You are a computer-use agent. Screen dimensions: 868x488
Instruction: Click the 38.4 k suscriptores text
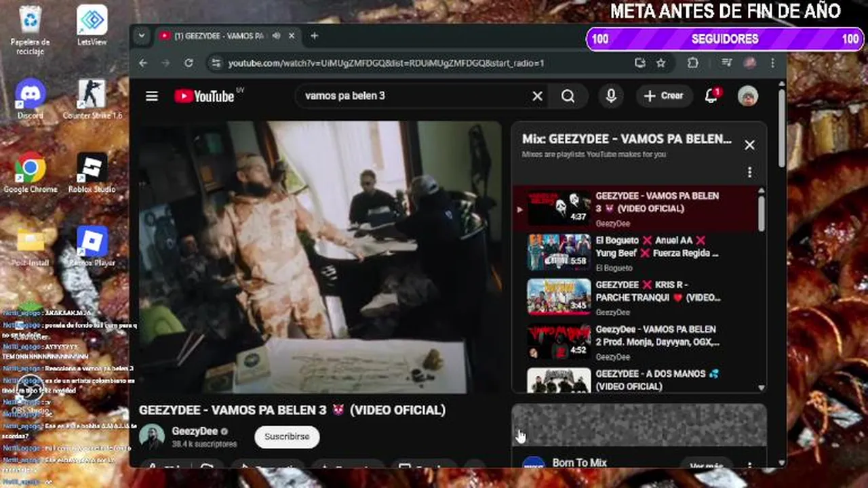coord(204,444)
